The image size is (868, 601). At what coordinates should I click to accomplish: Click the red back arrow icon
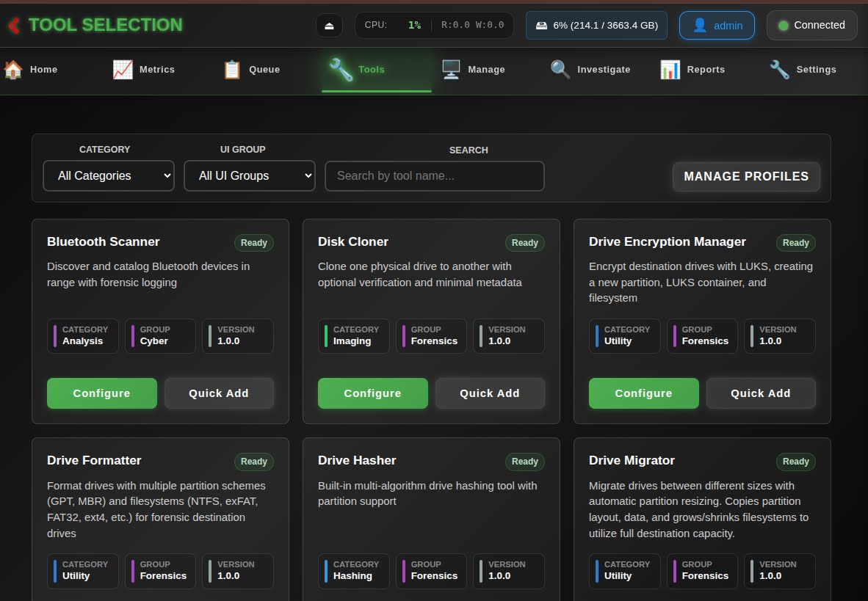[15, 25]
